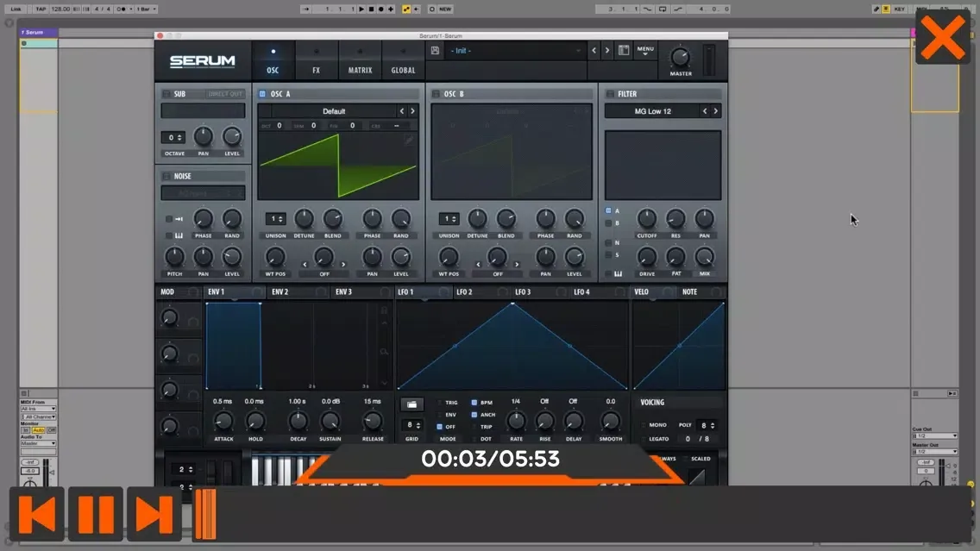Image resolution: width=980 pixels, height=551 pixels.
Task: Open the MATRIX tab
Action: pyautogui.click(x=360, y=60)
